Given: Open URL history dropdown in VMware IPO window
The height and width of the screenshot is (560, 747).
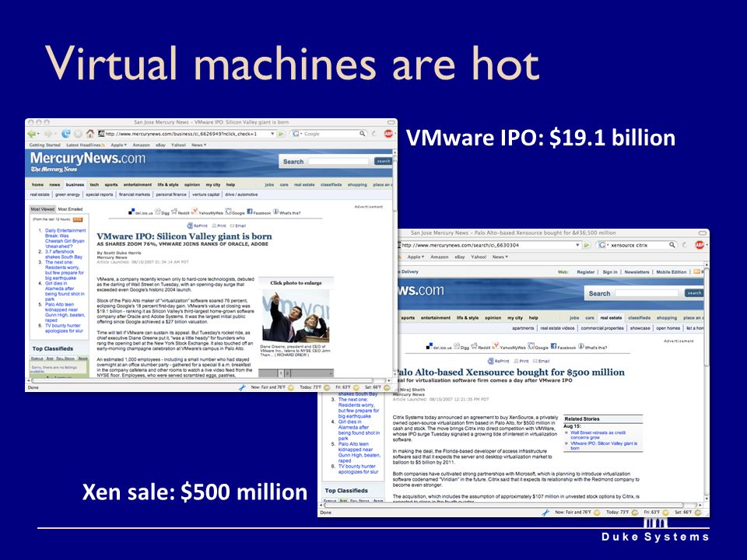Looking at the screenshot, I should [x=272, y=134].
